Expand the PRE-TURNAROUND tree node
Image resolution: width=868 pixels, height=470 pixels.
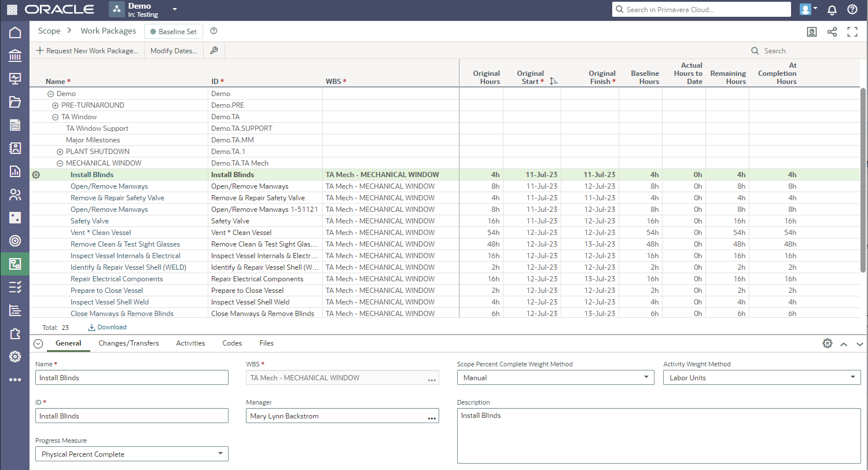coord(55,105)
